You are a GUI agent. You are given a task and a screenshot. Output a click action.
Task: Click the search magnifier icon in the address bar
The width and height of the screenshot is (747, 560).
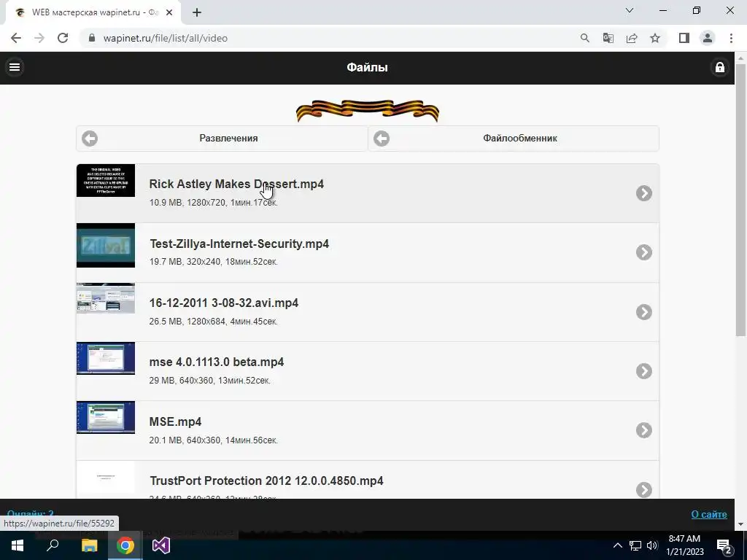point(584,38)
